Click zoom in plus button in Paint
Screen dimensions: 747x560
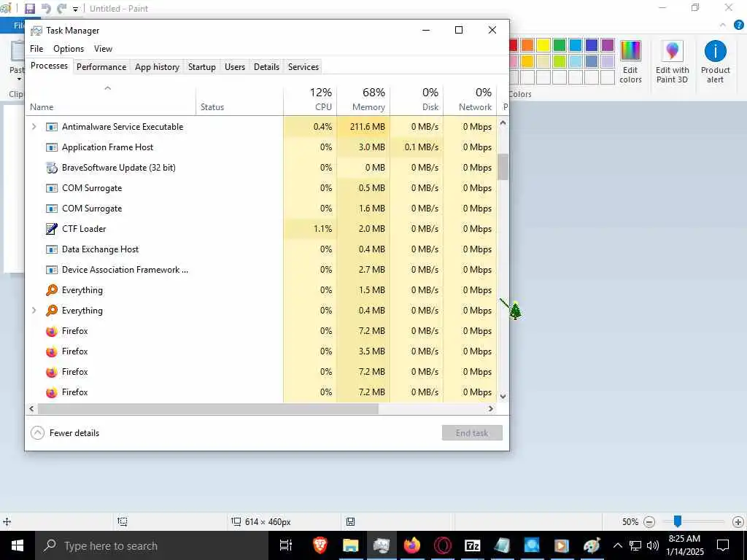point(738,522)
